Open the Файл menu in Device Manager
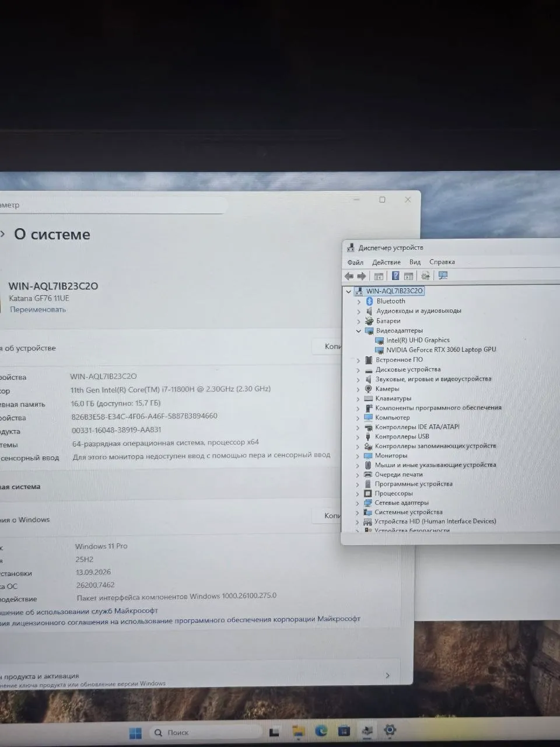The height and width of the screenshot is (747, 560). click(x=355, y=263)
